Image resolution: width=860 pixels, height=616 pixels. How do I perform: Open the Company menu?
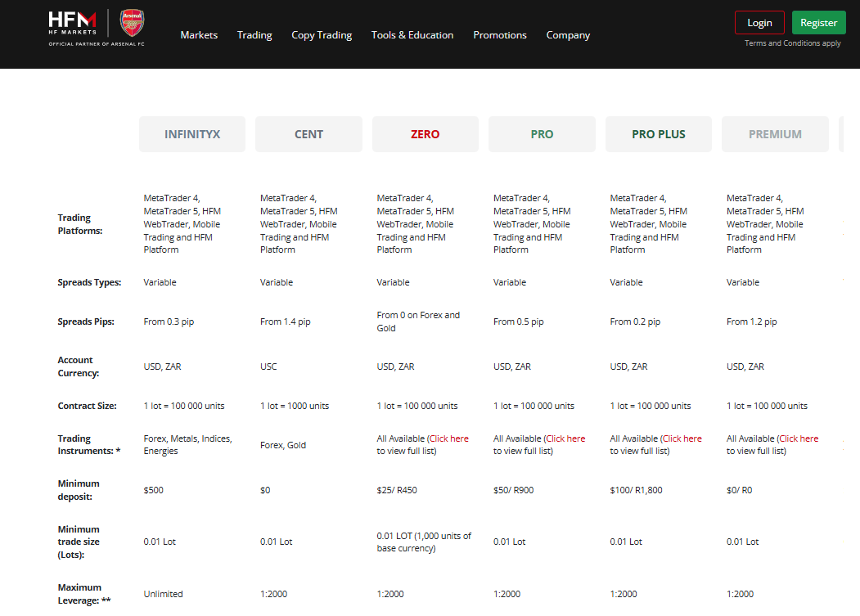pos(568,35)
